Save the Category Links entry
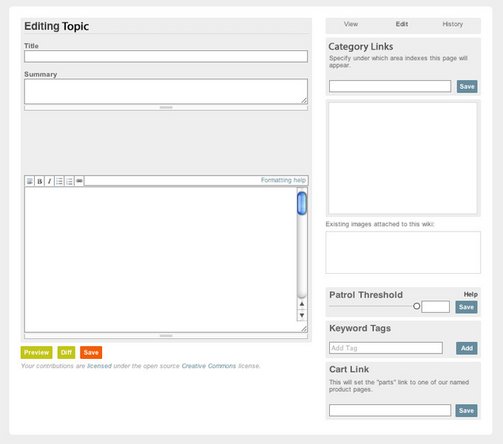 point(467,86)
